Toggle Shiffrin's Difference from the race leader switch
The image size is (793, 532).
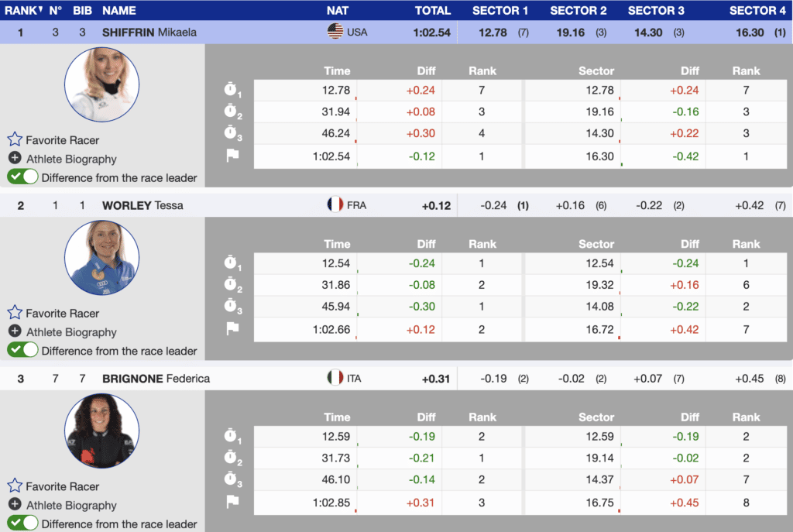22,177
